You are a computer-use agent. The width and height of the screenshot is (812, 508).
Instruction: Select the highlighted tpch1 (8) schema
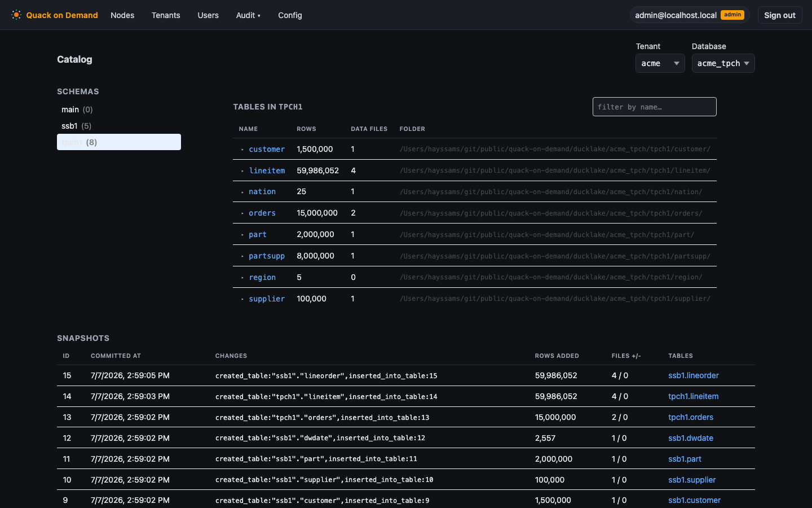tap(119, 142)
